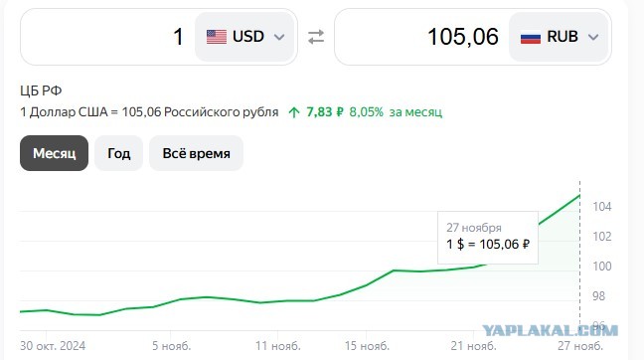Image resolution: width=644 pixels, height=360 pixels.
Task: Open the RUB currency selector
Action: 559,37
